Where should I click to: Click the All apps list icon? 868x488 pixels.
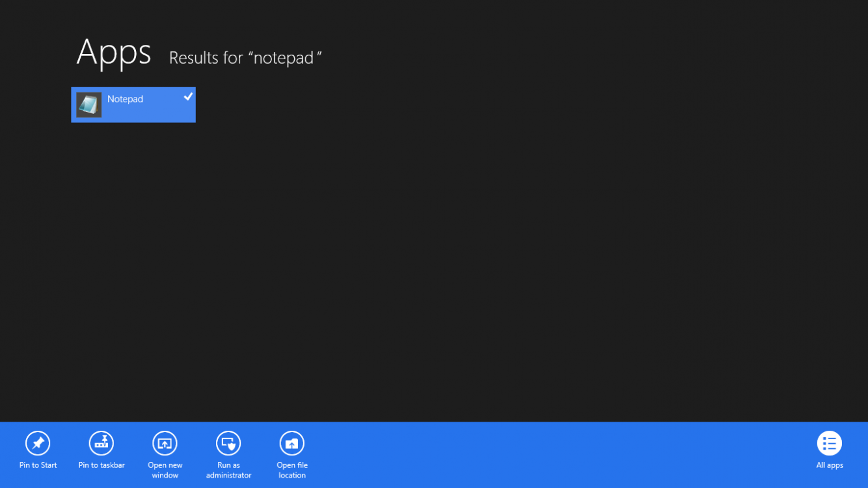coord(829,443)
